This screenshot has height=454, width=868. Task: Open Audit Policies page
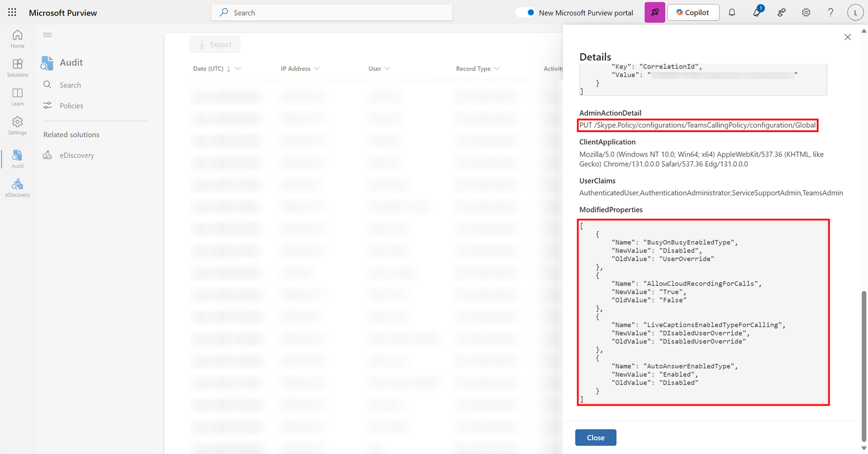coord(71,106)
